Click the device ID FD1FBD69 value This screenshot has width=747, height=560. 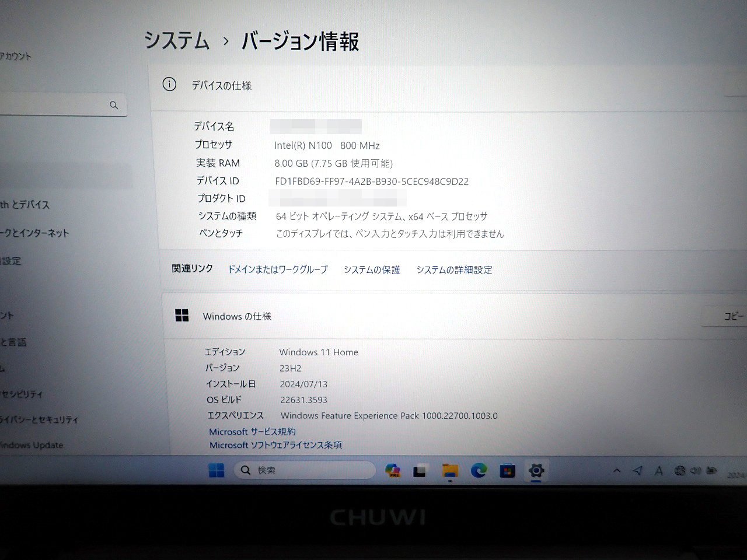click(372, 181)
